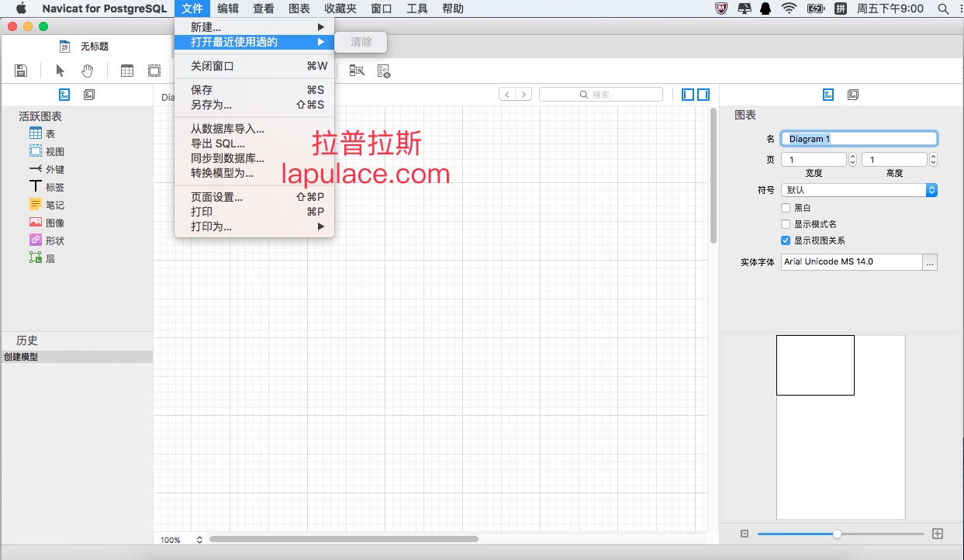Click the 图像 image icon in the sidebar
Viewport: 964px width, 560px height.
[x=36, y=222]
